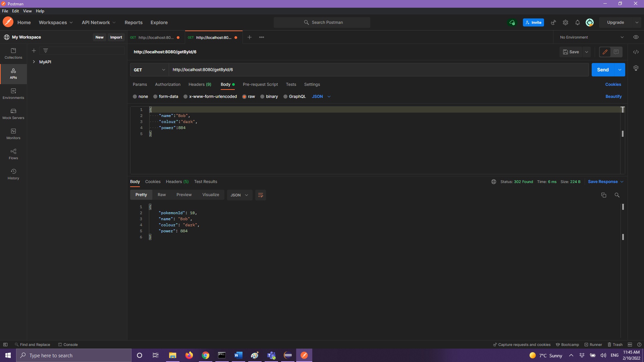Open the Pre-request Script tab
644x362 pixels.
coord(260,84)
